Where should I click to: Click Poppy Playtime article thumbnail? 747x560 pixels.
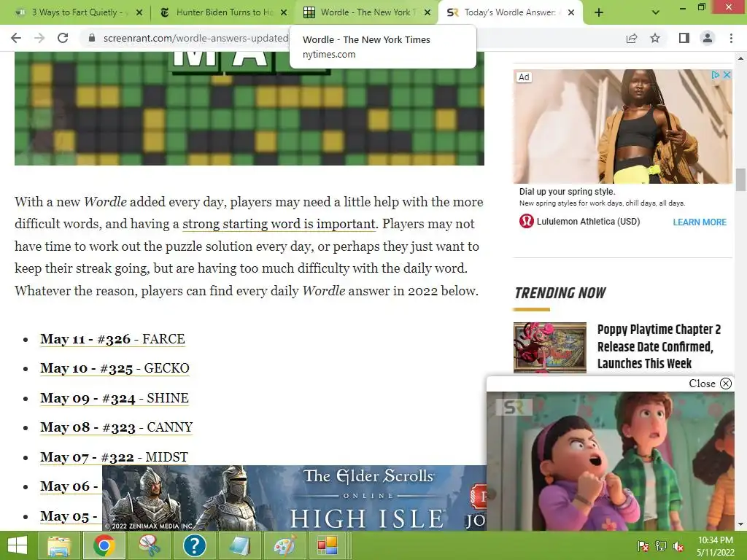click(x=550, y=348)
